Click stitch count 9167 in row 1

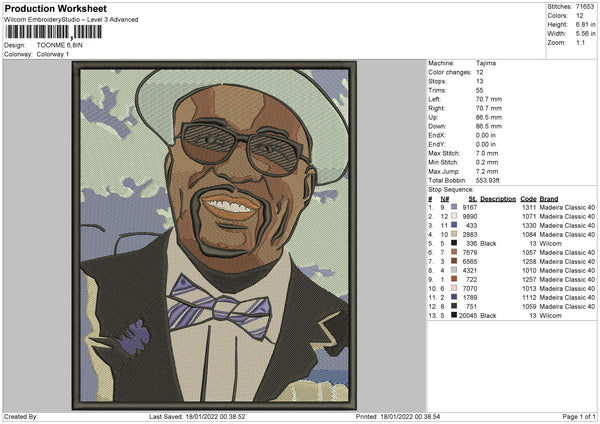click(x=470, y=207)
